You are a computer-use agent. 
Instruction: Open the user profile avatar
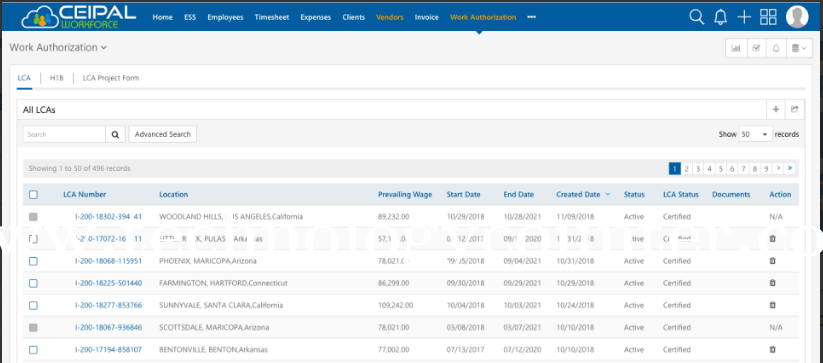pos(797,17)
